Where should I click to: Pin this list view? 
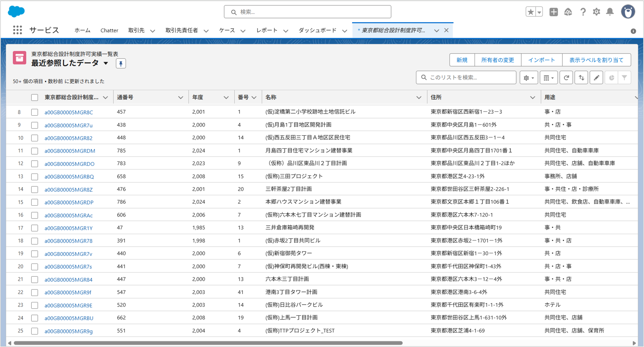[x=121, y=63]
